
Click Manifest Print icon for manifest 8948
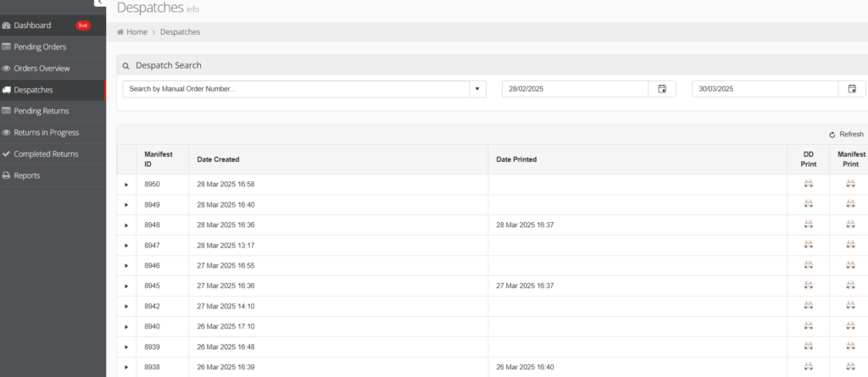pos(850,225)
